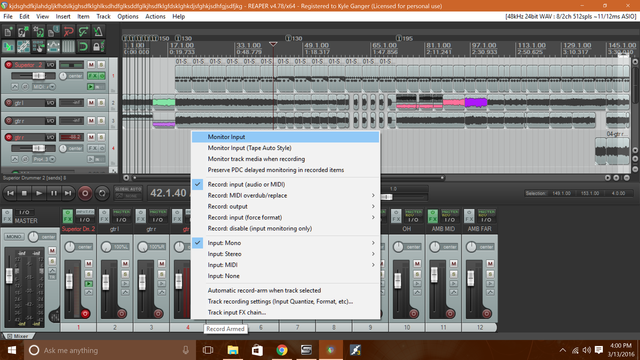Click the OH channel volume fader
Image resolution: width=640 pixels, height=360 pixels.
click(x=397, y=280)
